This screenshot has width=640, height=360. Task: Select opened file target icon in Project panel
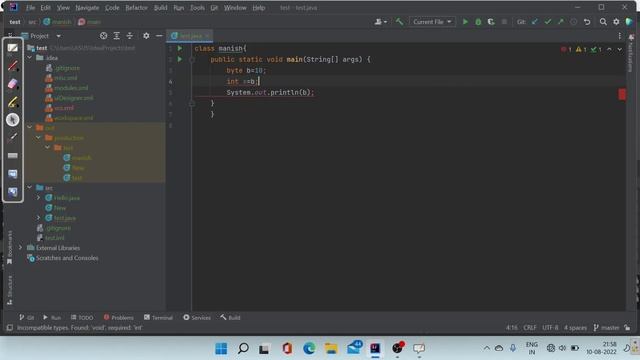[104, 36]
